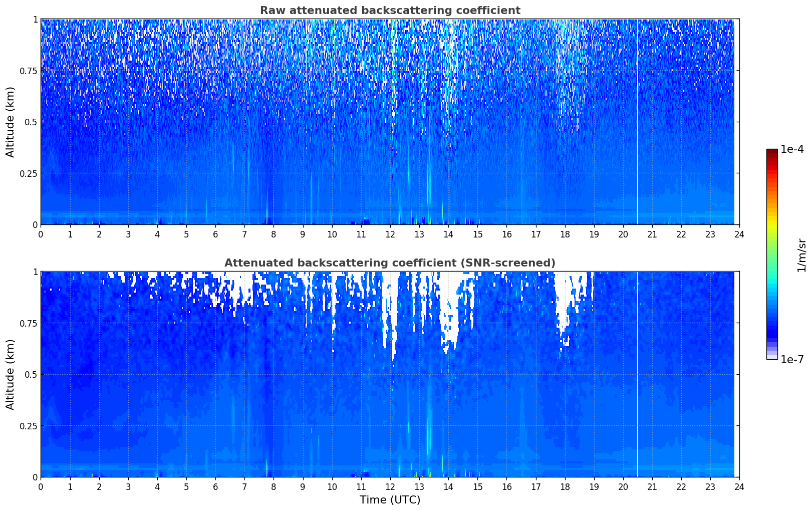This screenshot has height=511, width=812.
Task: Click the "8" time tick under the SNR-screened plot
Action: tap(274, 486)
